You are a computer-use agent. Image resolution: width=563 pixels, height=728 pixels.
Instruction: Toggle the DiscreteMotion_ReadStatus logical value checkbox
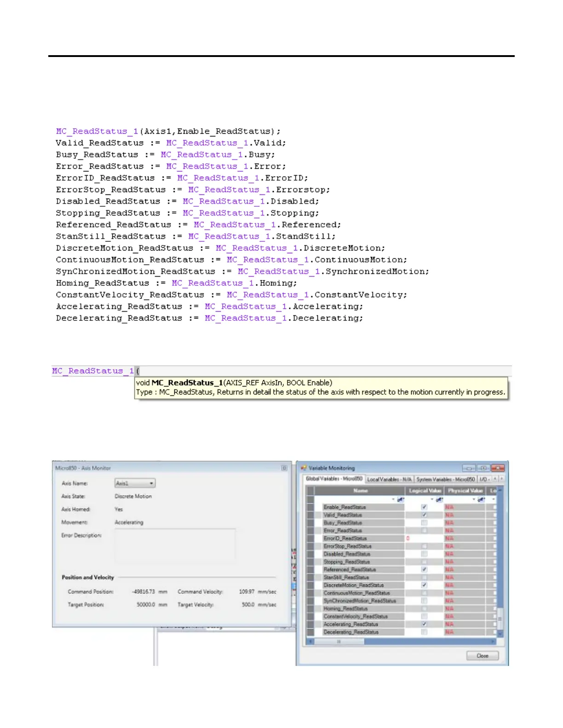click(x=424, y=585)
